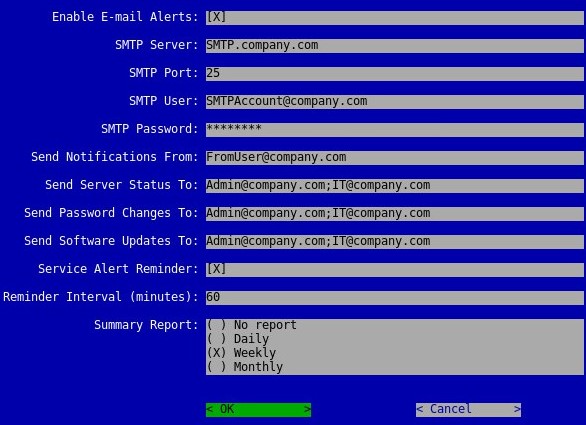Select the No report radio option
The height and width of the screenshot is (425, 586).
[x=252, y=325]
